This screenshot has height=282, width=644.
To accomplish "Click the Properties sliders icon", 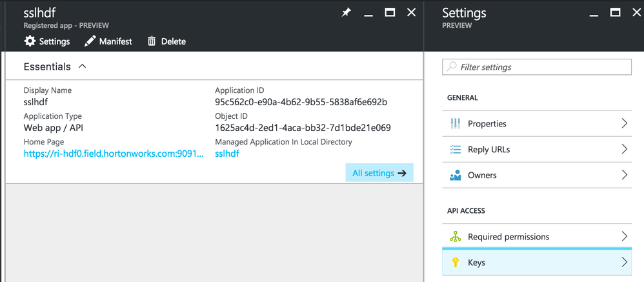I will [455, 123].
